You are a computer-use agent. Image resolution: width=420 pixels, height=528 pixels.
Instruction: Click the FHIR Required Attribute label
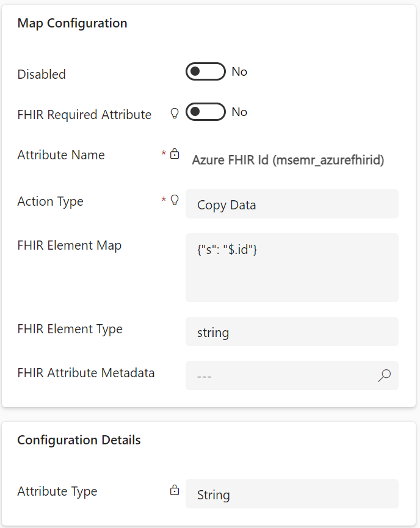(84, 115)
